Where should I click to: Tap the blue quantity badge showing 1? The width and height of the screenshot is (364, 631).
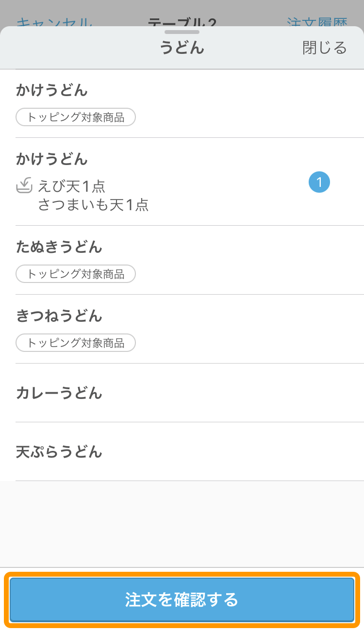pyautogui.click(x=319, y=183)
